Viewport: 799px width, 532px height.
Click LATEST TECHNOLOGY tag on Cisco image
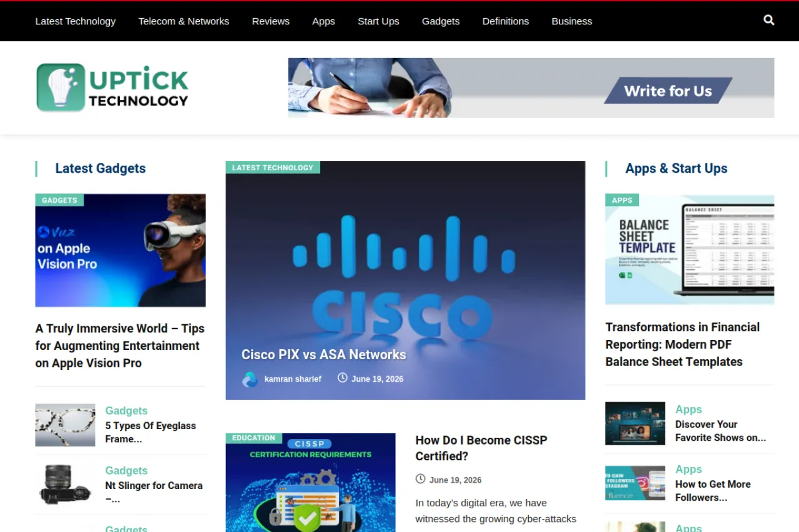click(273, 167)
